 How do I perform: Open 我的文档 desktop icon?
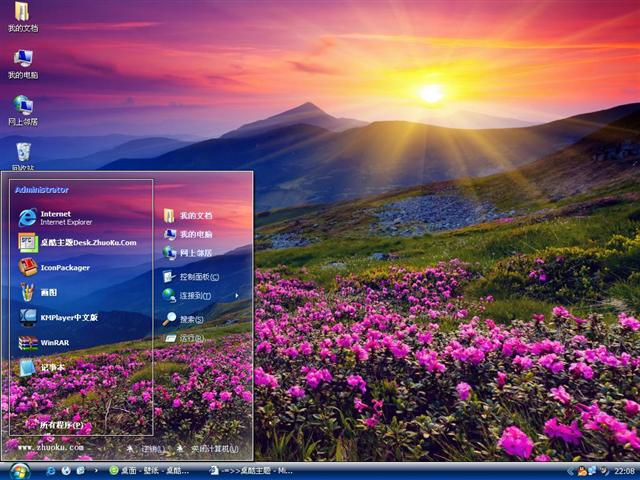click(22, 16)
